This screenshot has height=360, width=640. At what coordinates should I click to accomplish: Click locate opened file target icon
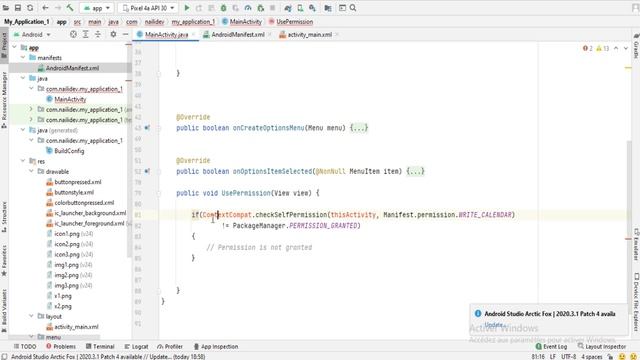pos(73,35)
